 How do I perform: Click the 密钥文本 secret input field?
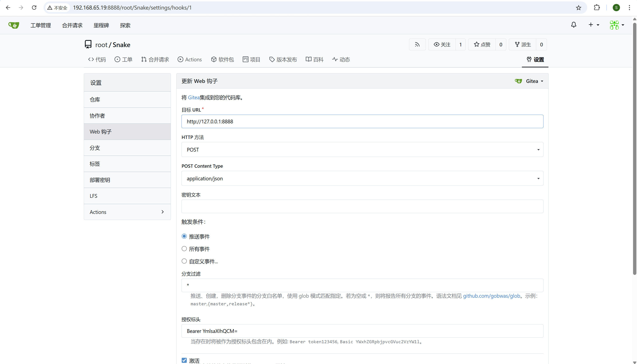point(362,206)
